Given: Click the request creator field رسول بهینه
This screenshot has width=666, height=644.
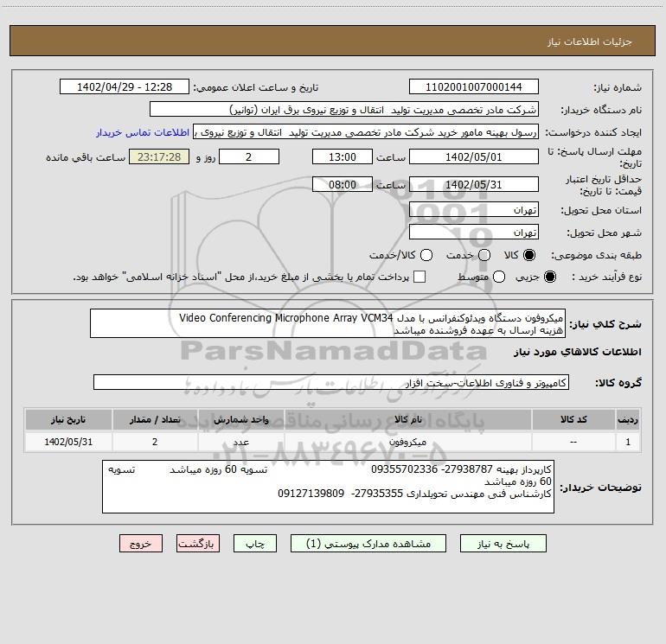Looking at the screenshot, I should (366, 131).
